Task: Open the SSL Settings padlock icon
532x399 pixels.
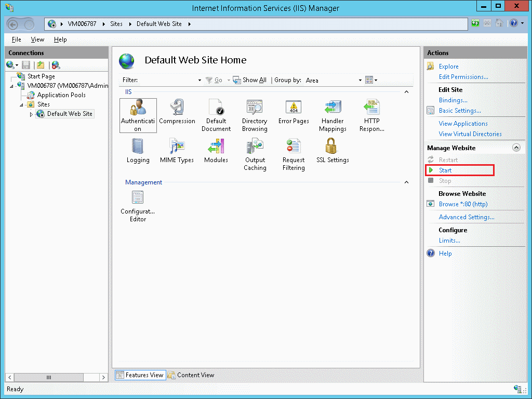Action: 332,147
